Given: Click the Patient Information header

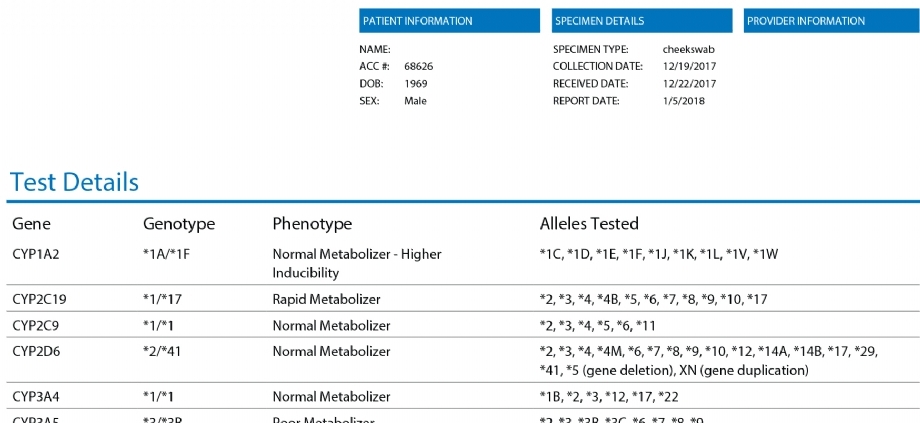Looking at the screenshot, I should click(x=418, y=21).
